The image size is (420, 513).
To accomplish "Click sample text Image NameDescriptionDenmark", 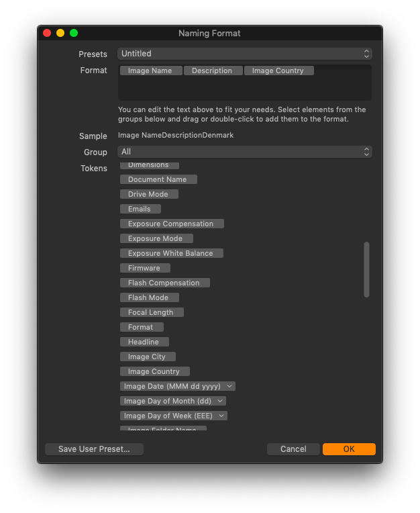I will 176,135.
